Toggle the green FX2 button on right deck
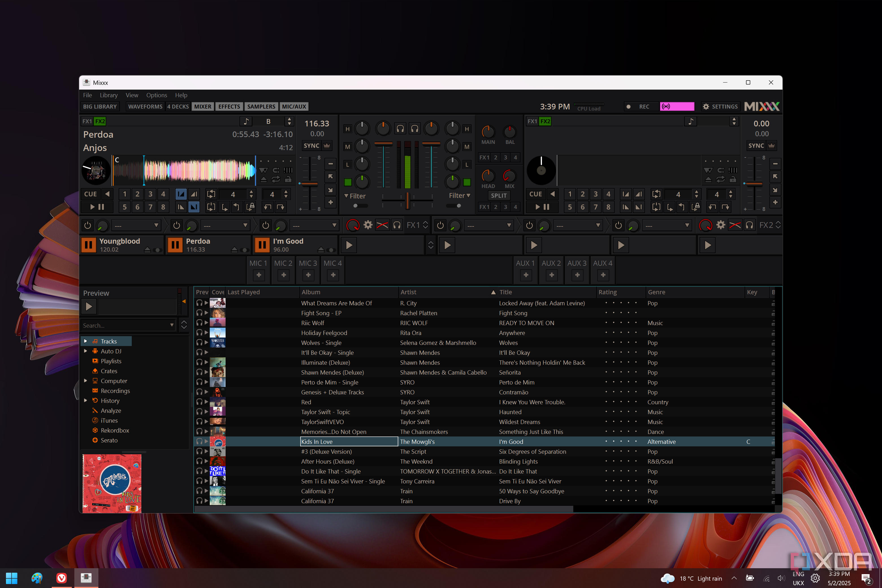Image resolution: width=882 pixels, height=588 pixels. (x=545, y=121)
